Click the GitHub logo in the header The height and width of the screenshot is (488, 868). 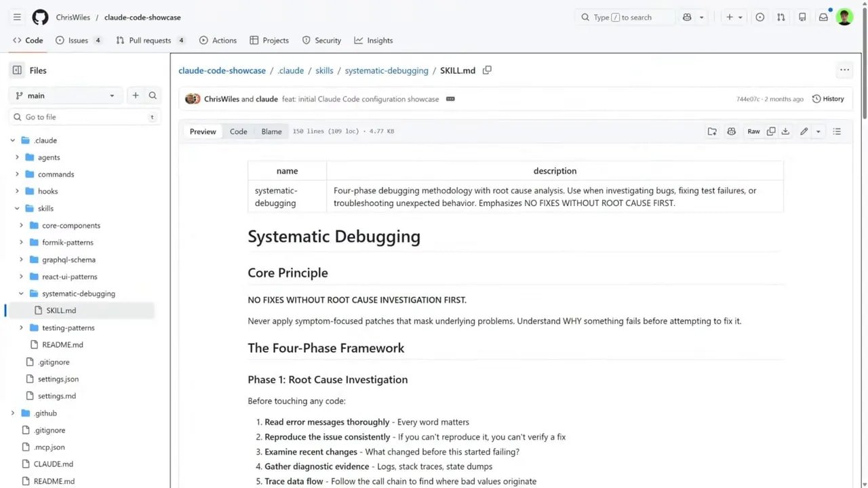(40, 17)
